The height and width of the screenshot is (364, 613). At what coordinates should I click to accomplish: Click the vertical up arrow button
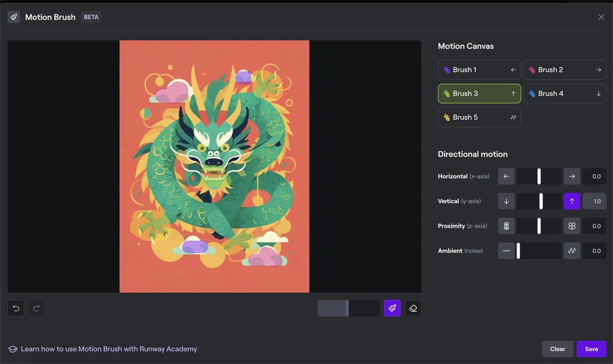(572, 201)
